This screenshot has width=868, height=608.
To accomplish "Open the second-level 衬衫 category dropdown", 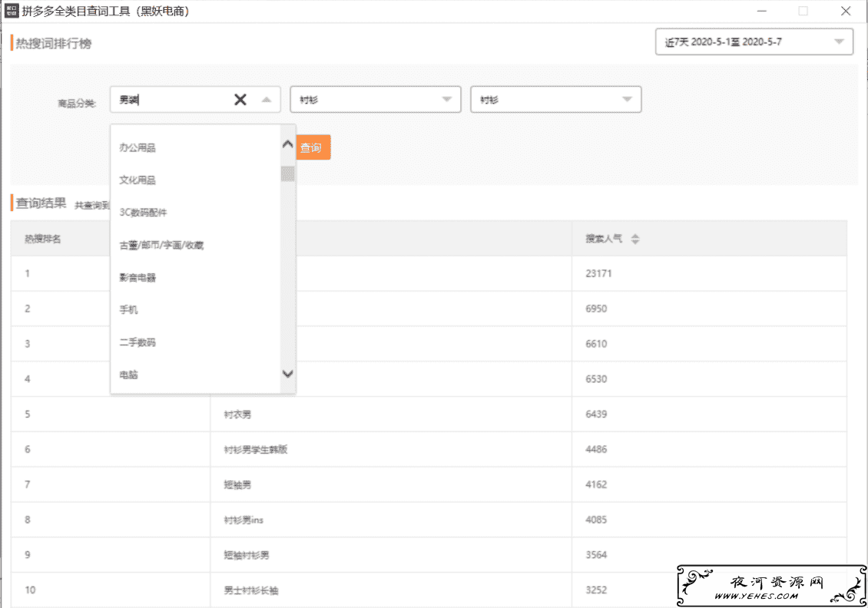I will pos(376,100).
